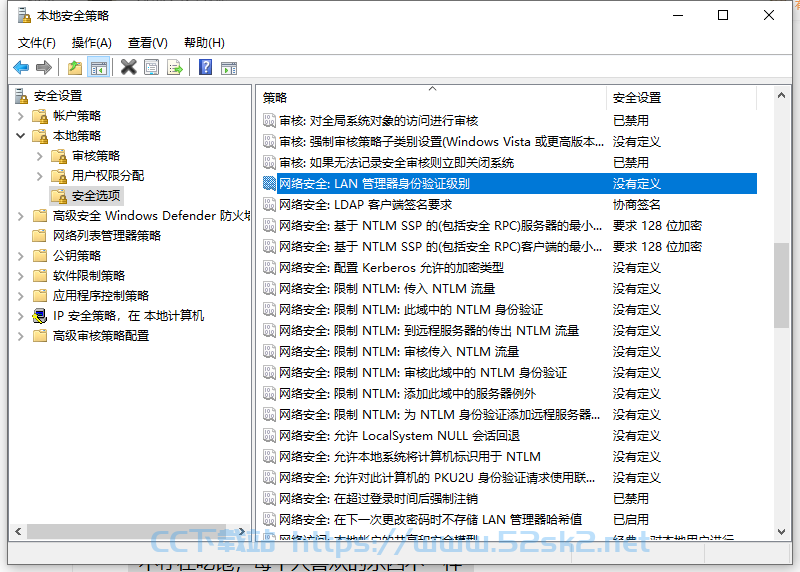Click the Delete X toolbar icon
Screen dimensions: 800x572
coord(129,67)
